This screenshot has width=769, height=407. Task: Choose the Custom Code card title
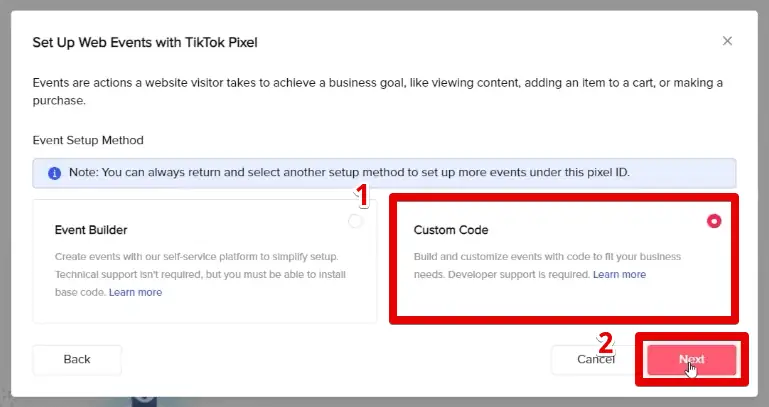(x=451, y=230)
